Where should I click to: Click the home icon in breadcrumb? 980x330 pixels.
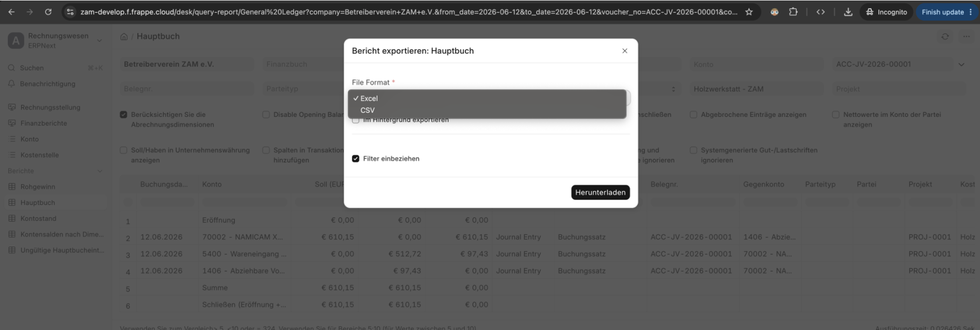point(124,36)
